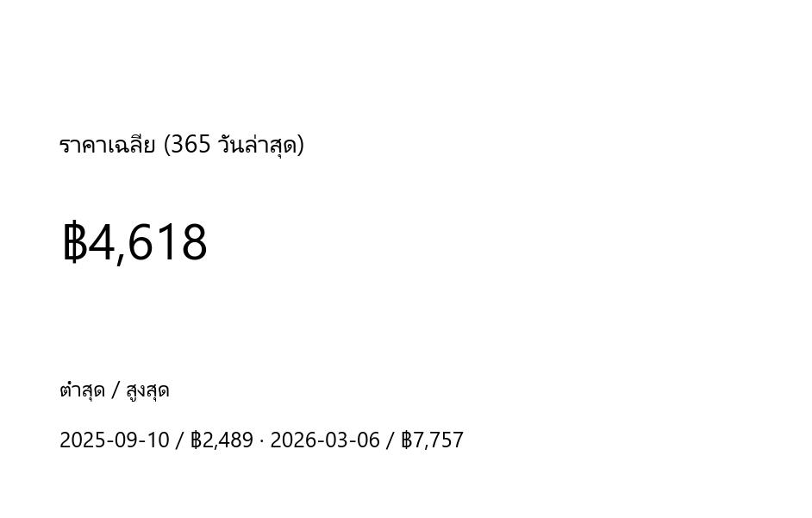Click the lowest price ฿2,489

point(222,440)
